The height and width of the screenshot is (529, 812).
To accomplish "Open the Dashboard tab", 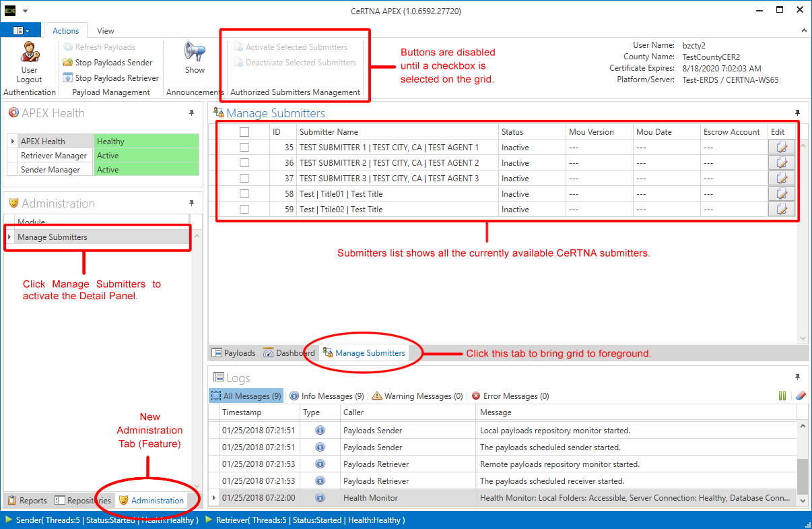I will pyautogui.click(x=289, y=353).
